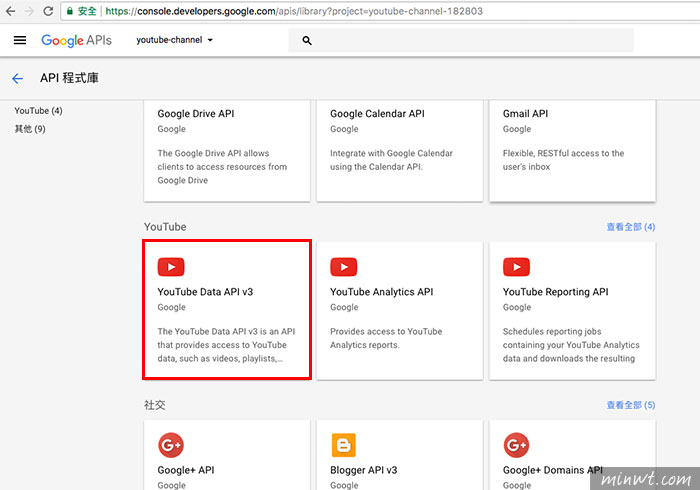700x490 pixels.
Task: Open the YouTube Reporting API title
Action: click(555, 292)
